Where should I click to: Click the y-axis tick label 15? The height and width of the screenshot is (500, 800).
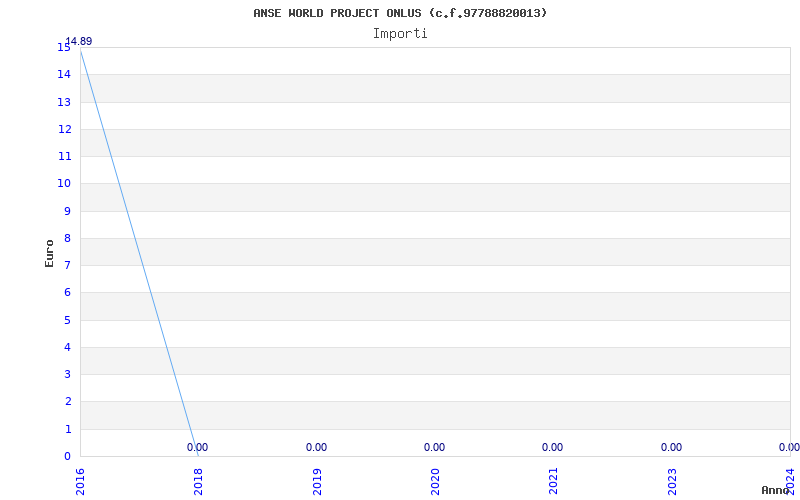point(64,47)
